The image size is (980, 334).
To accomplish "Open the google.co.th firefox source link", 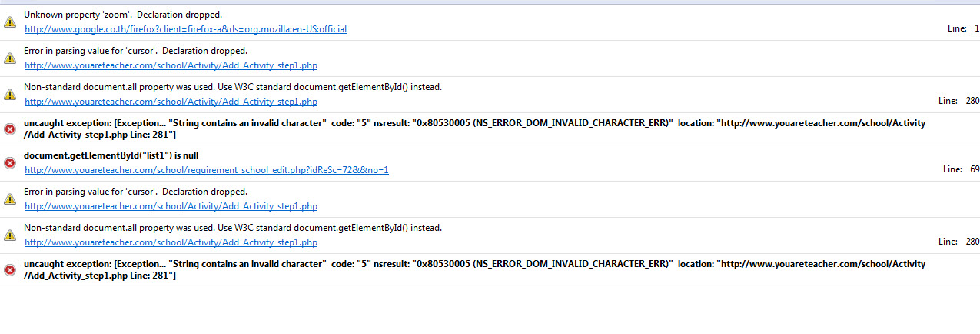I will pos(185,29).
